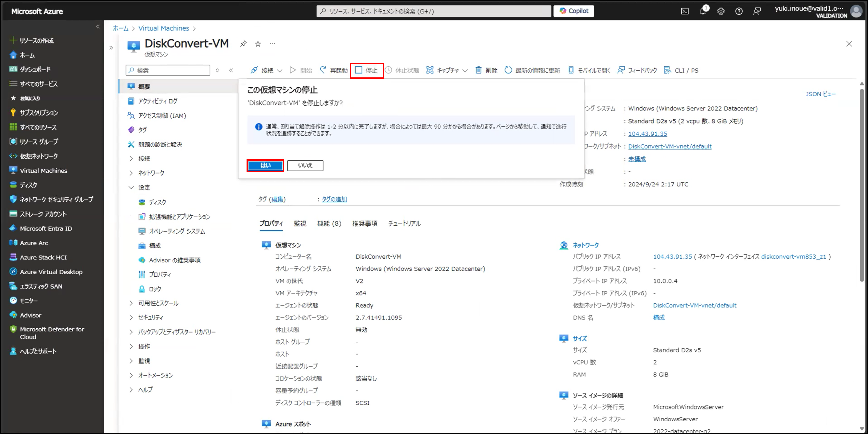The height and width of the screenshot is (434, 868).
Task: Open the user account avatar
Action: [x=856, y=11]
